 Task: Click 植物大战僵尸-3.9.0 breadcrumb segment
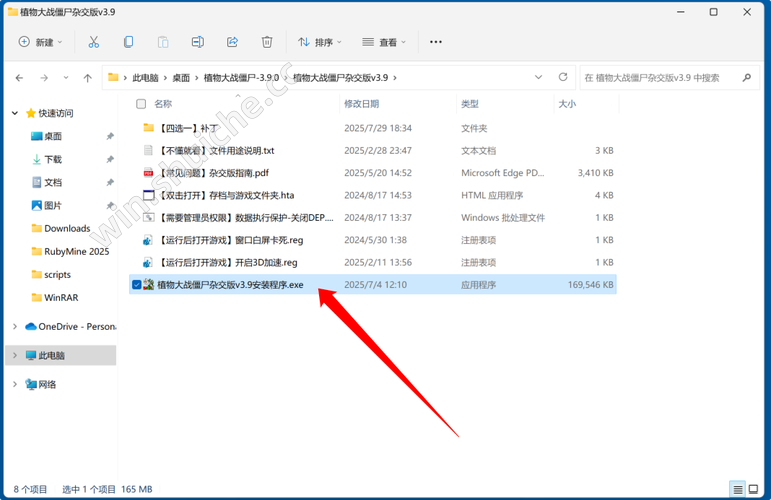coord(241,78)
